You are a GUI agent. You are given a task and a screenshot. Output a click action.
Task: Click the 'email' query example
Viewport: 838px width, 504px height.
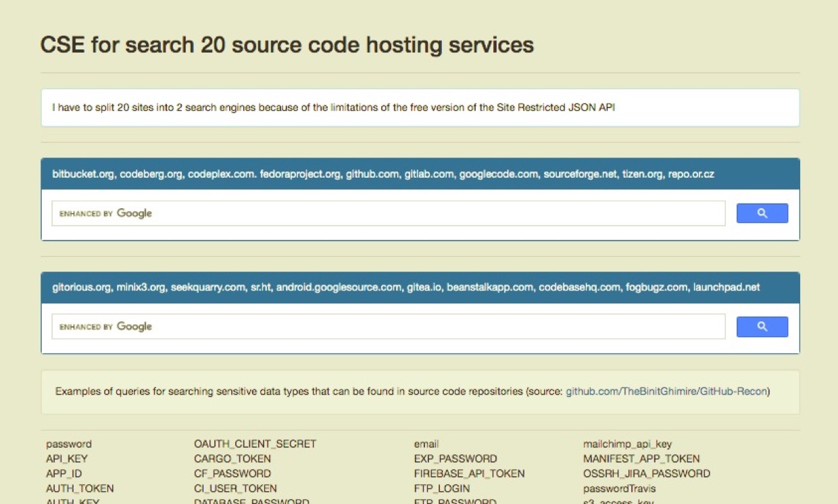point(426,444)
